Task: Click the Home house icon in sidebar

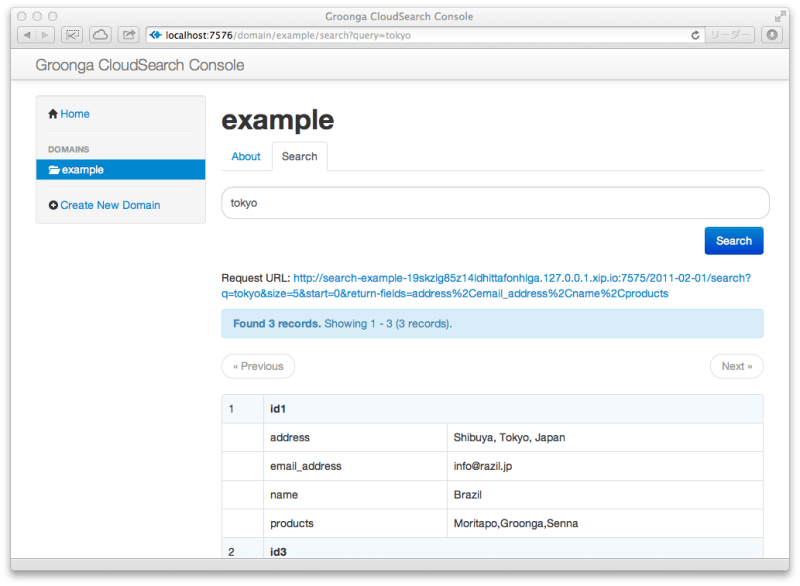Action: point(53,113)
